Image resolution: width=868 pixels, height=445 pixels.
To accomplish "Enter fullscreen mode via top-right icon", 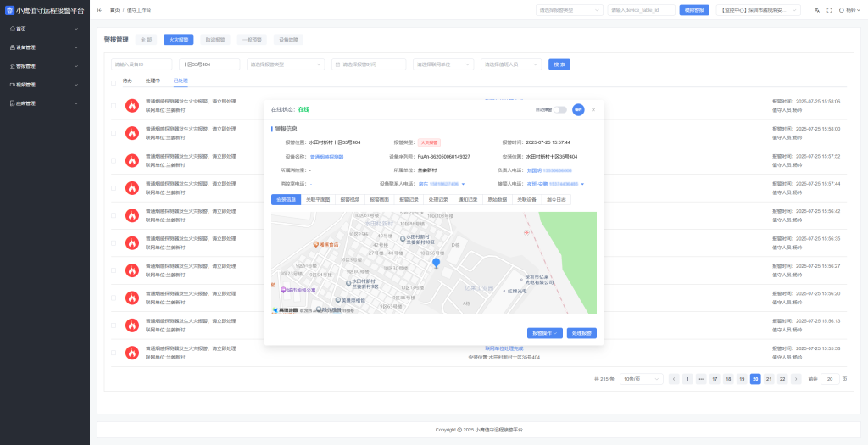I will coord(829,10).
